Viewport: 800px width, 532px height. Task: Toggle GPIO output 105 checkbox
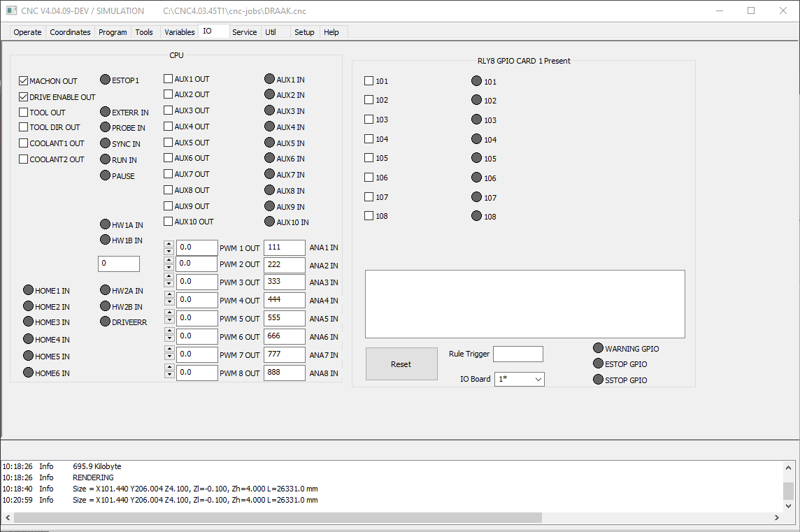pos(369,157)
